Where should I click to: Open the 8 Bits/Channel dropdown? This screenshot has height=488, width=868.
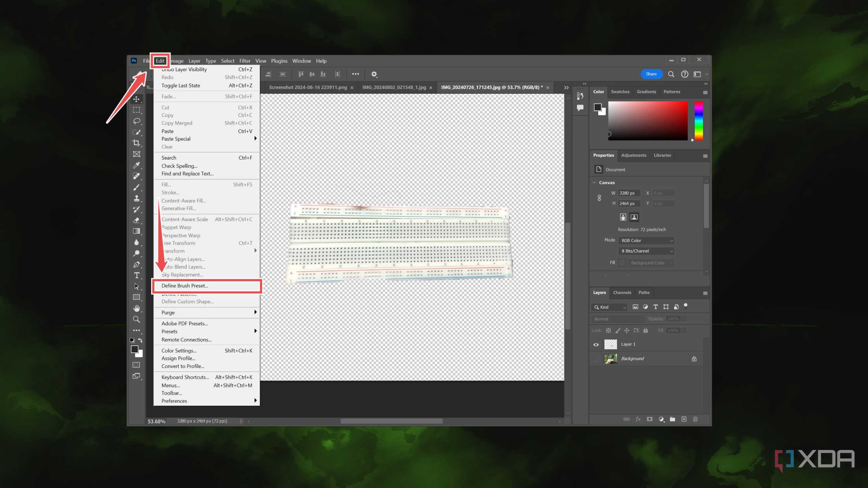646,251
